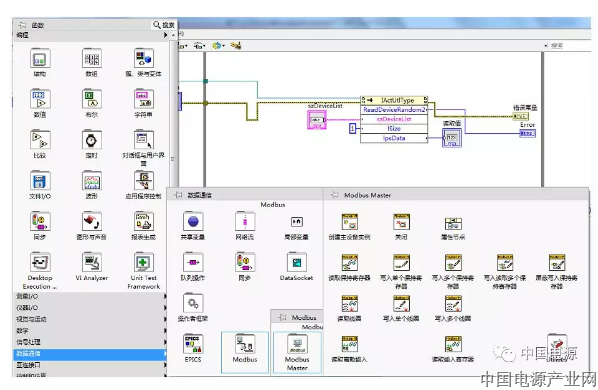Select the Timing (定时) watch icon
Viewport: 598px width, 390px height.
pos(92,140)
